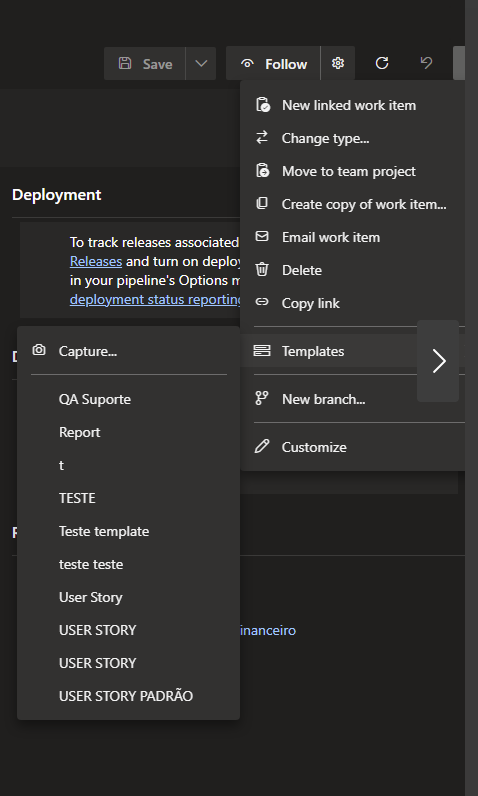Click the New branch icon

(x=262, y=399)
